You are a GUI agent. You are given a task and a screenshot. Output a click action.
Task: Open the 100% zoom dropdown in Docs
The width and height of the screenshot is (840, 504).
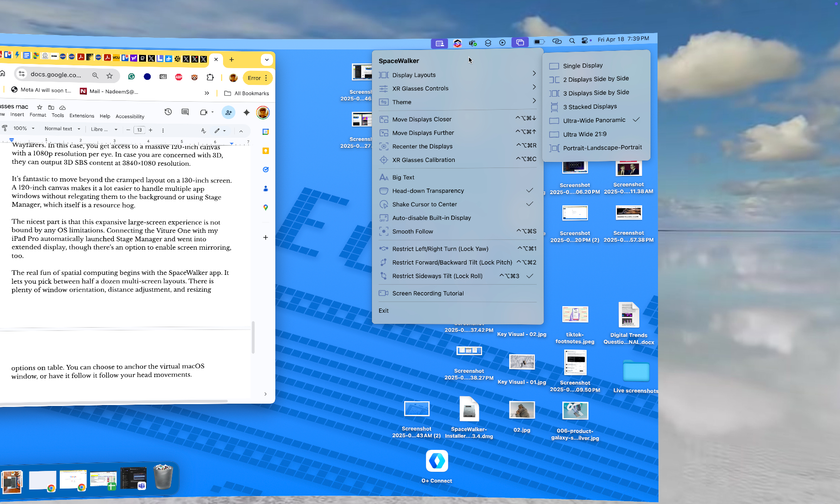(x=21, y=130)
